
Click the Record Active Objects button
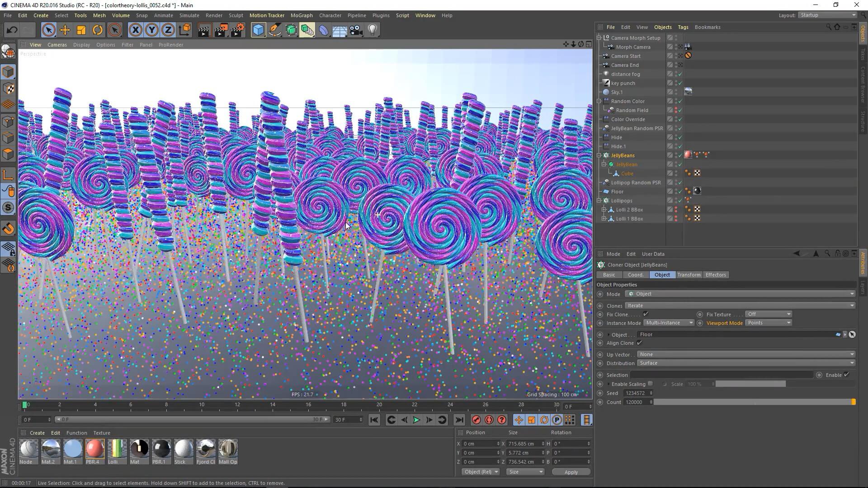(x=476, y=420)
